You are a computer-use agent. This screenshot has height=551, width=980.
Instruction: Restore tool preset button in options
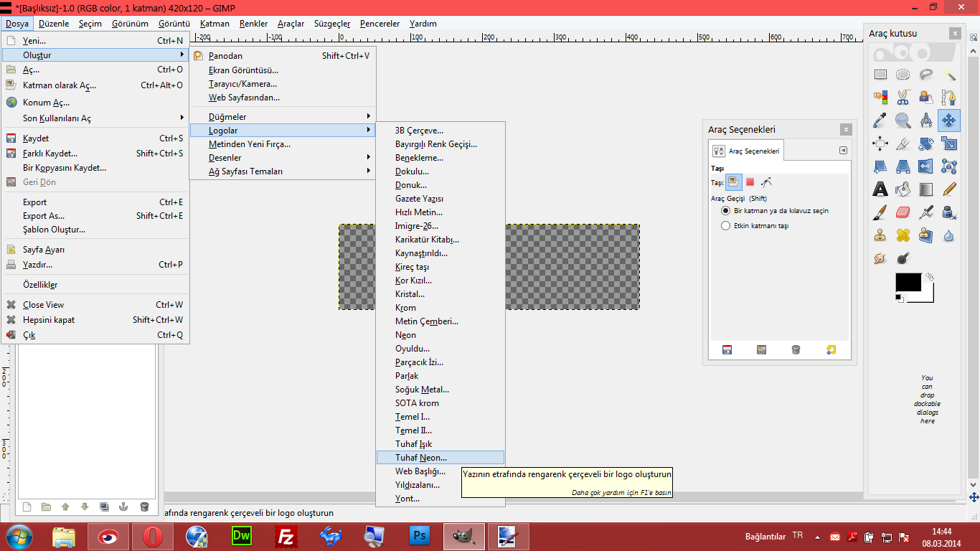coord(761,350)
